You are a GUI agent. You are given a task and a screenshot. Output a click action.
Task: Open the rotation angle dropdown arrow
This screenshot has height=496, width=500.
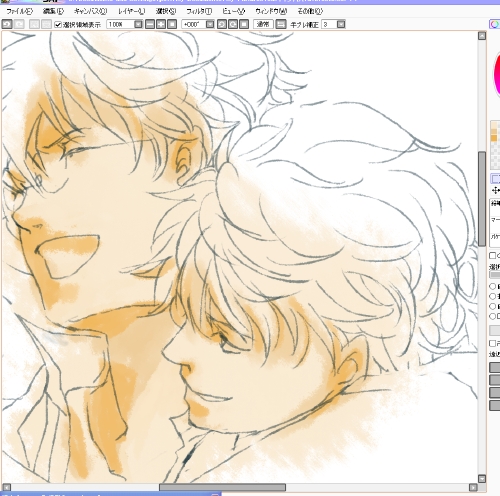(x=210, y=24)
